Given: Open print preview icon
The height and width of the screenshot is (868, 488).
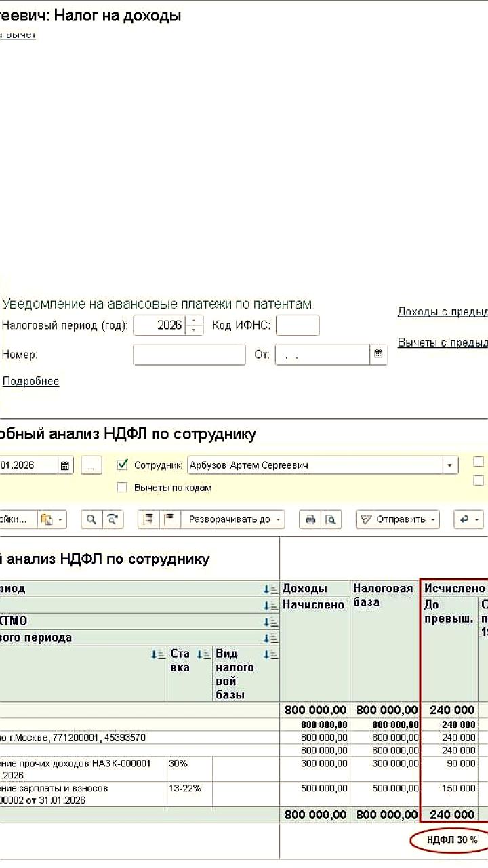Looking at the screenshot, I should point(331,519).
